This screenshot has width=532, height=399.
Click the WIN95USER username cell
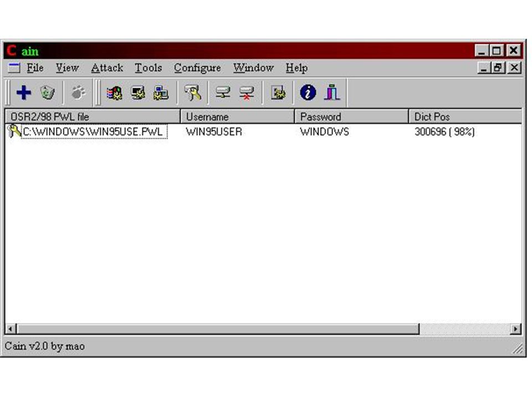click(x=214, y=132)
